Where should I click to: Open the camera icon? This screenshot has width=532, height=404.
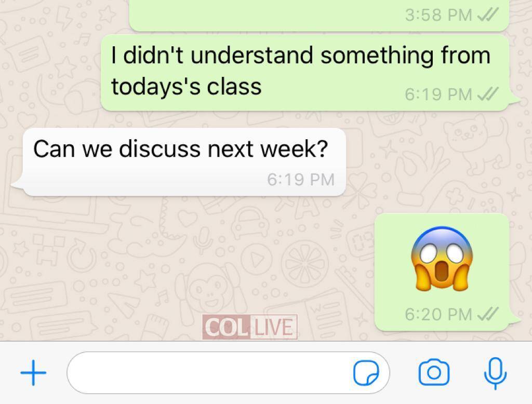(x=434, y=372)
